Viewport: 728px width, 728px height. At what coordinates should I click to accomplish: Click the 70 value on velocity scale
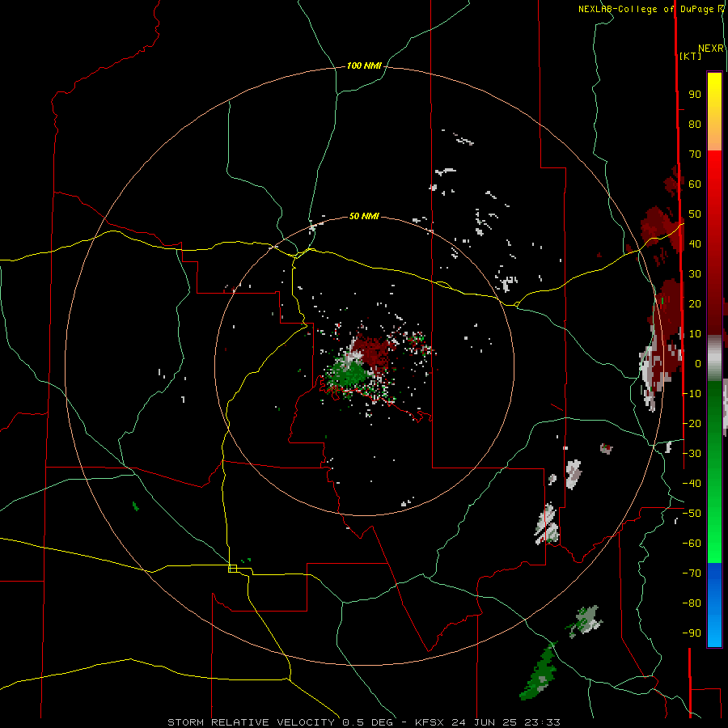click(x=695, y=154)
